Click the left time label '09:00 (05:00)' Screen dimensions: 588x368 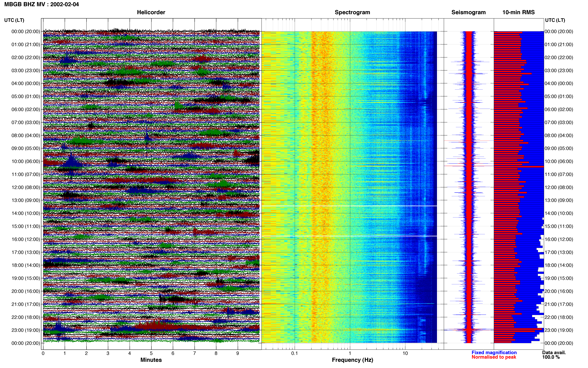pos(26,148)
